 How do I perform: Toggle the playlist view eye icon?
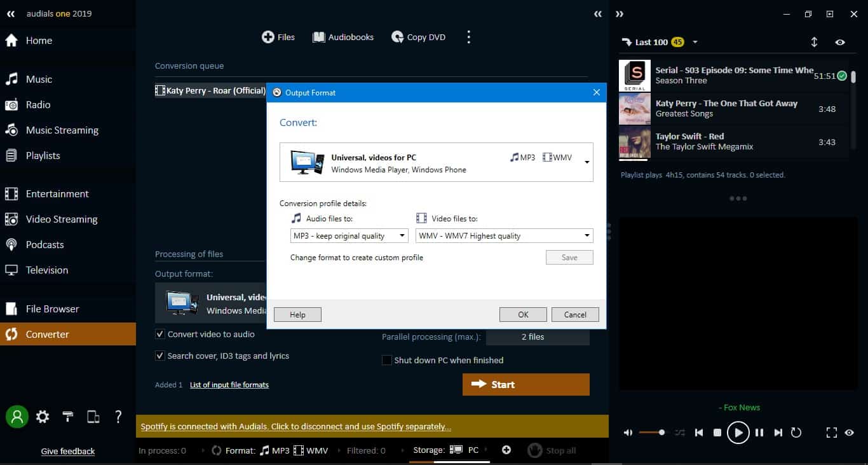pos(840,42)
